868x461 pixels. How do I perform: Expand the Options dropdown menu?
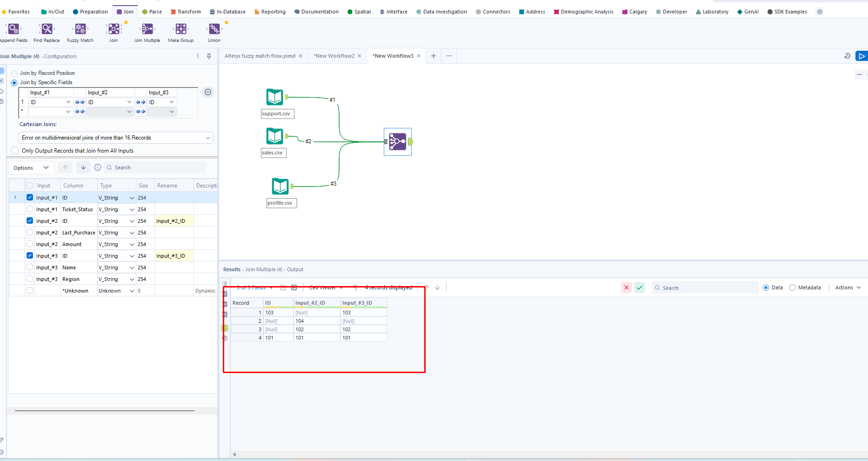click(31, 168)
